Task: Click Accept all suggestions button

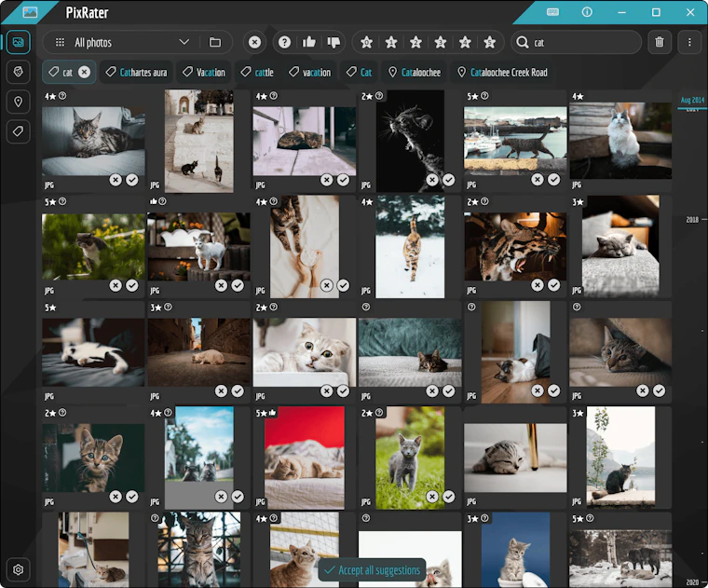Action: 373,570
